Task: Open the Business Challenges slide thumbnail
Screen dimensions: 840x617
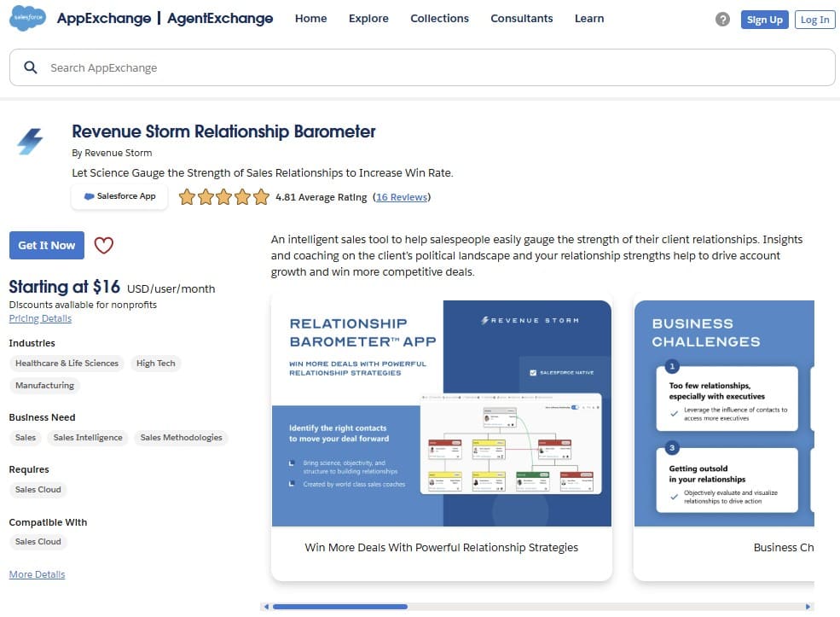Action: point(724,413)
